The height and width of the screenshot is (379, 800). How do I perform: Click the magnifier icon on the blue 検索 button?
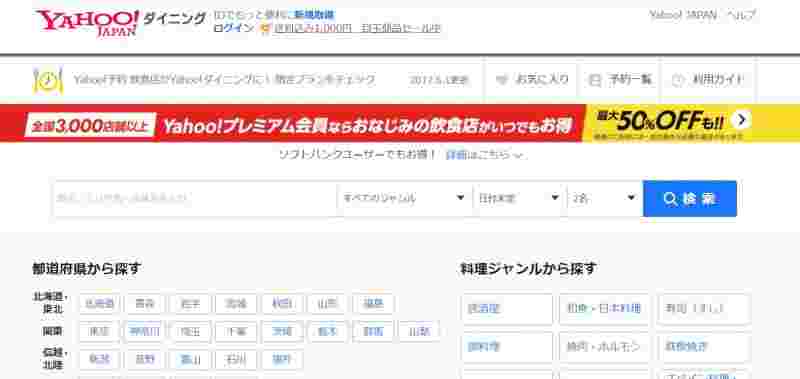coord(670,199)
